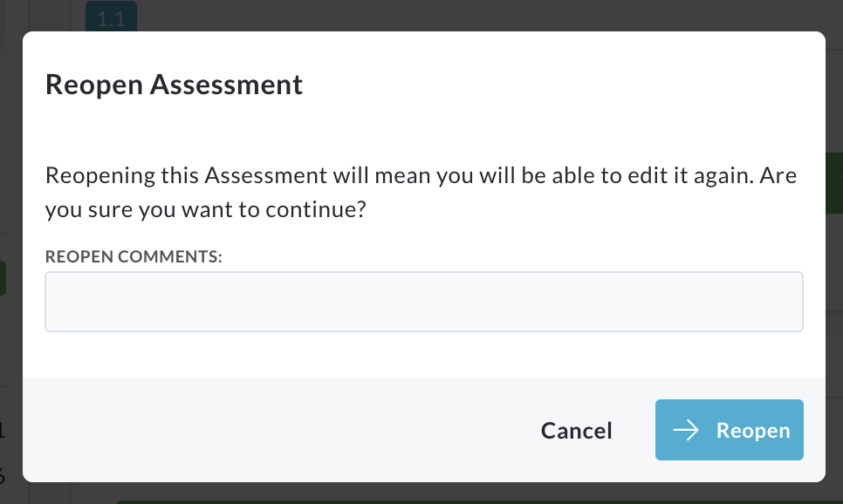Confirm by clicking the blue Reopen button
This screenshot has width=843, height=504.
729,430
